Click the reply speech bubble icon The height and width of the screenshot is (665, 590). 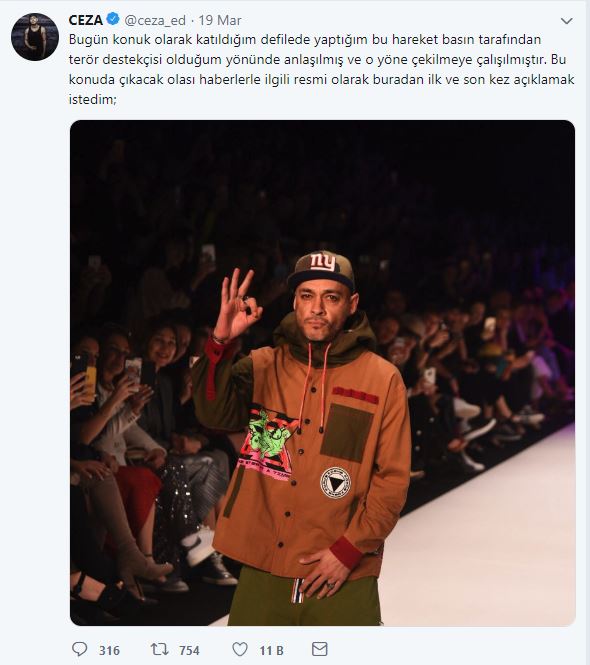coord(79,649)
